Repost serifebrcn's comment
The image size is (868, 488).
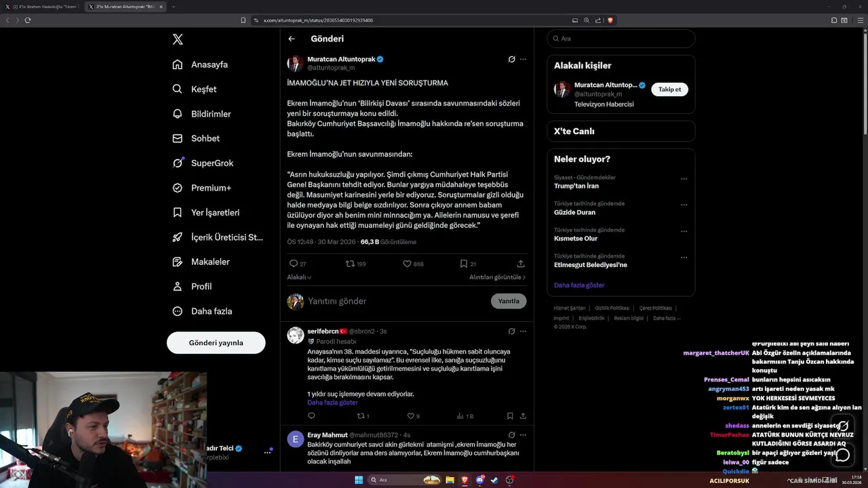tap(361, 416)
